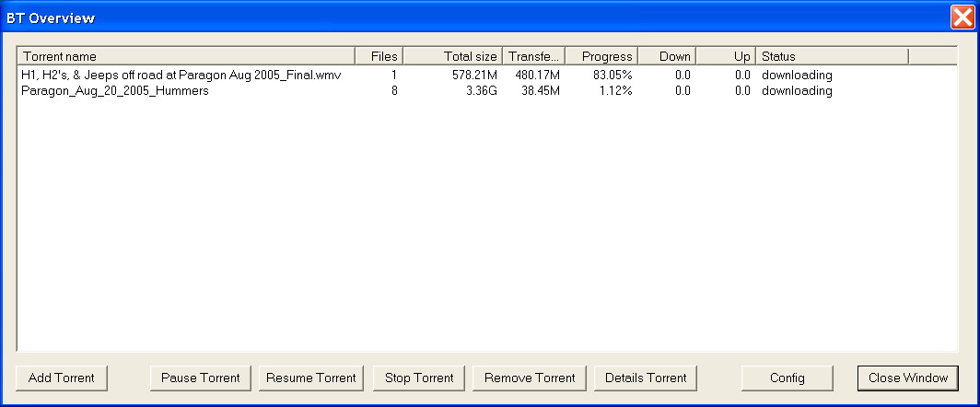The width and height of the screenshot is (980, 407).
Task: Click the 480.17M transferred value
Action: (538, 75)
